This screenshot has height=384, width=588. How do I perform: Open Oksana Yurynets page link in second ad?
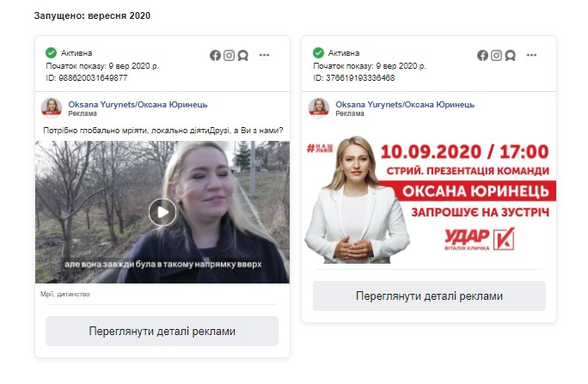405,105
